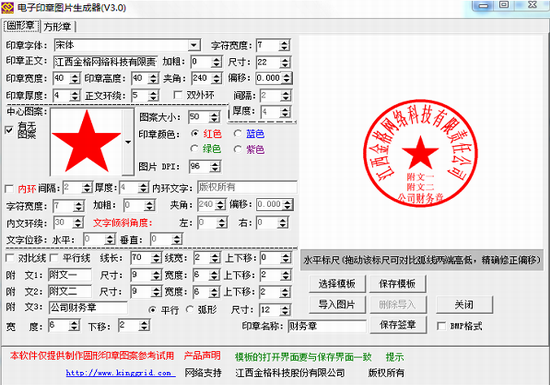
Task: Select the red star center pattern image
Action: point(86,141)
